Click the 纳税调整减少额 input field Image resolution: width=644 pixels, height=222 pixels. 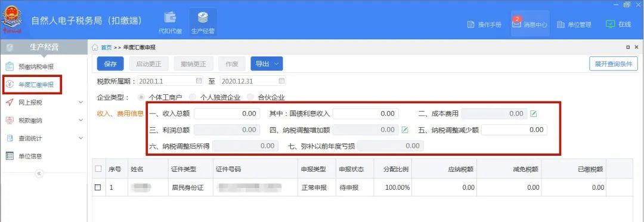pyautogui.click(x=514, y=130)
